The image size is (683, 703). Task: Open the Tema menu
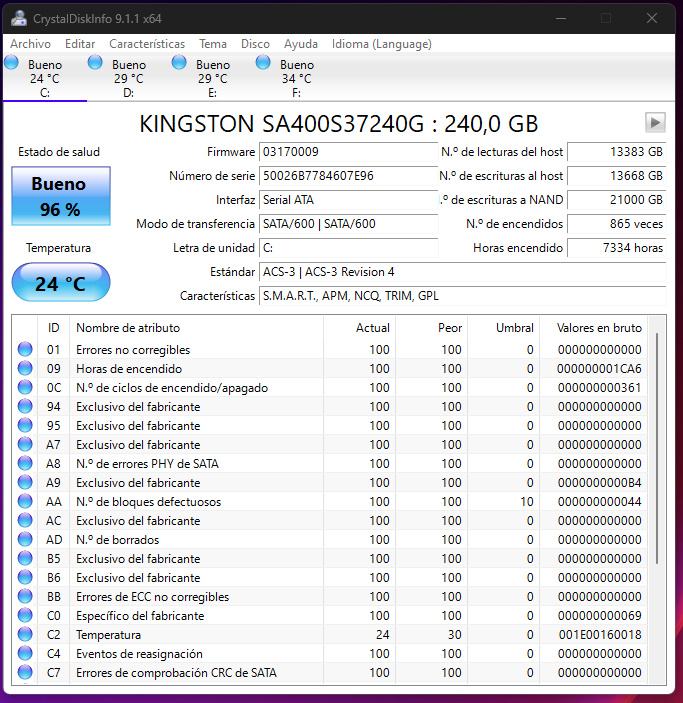[x=213, y=44]
